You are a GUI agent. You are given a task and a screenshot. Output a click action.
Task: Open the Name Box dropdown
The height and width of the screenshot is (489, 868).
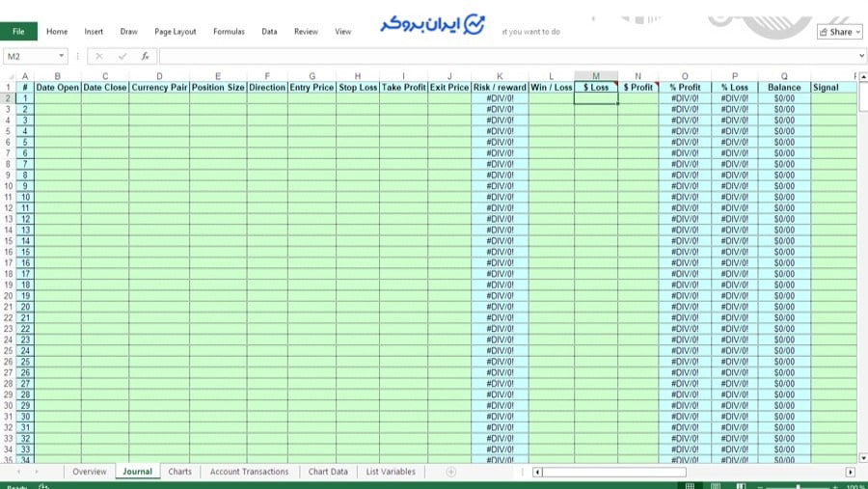tap(61, 57)
